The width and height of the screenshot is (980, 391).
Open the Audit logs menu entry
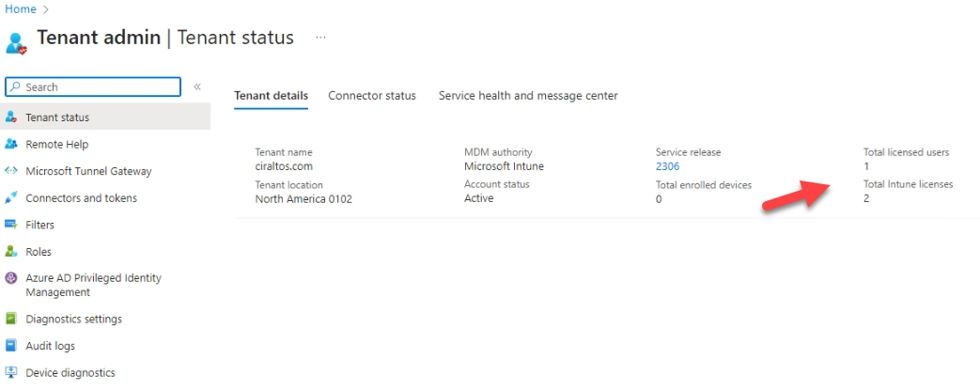[x=105, y=345]
